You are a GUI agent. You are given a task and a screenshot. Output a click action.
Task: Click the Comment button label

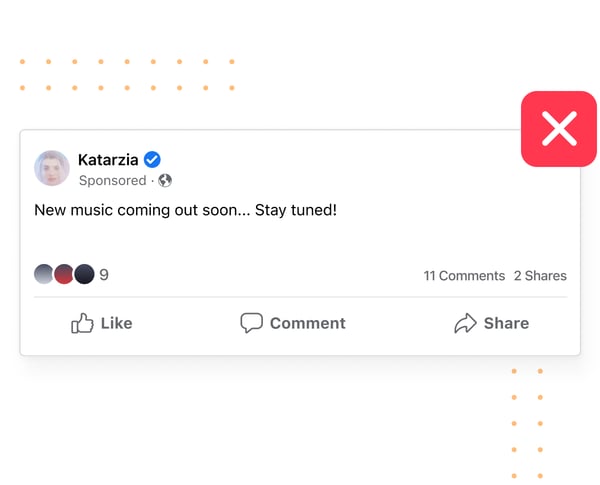(x=308, y=323)
